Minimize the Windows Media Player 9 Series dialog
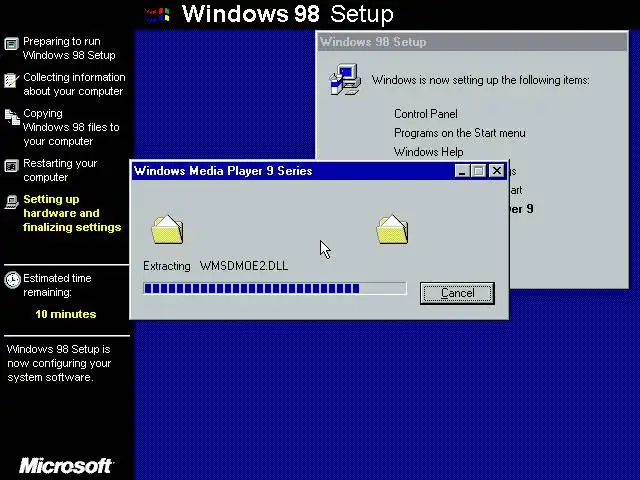The height and width of the screenshot is (480, 640). point(462,171)
